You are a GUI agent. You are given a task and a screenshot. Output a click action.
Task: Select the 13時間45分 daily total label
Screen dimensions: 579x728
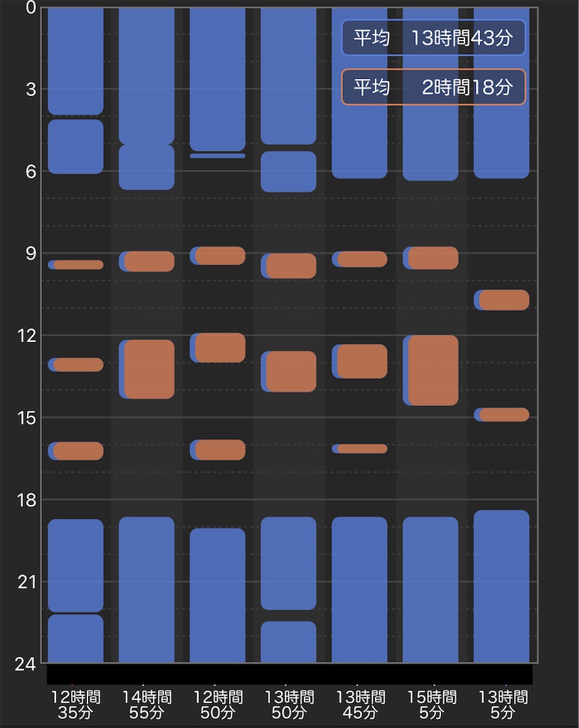tap(360, 704)
